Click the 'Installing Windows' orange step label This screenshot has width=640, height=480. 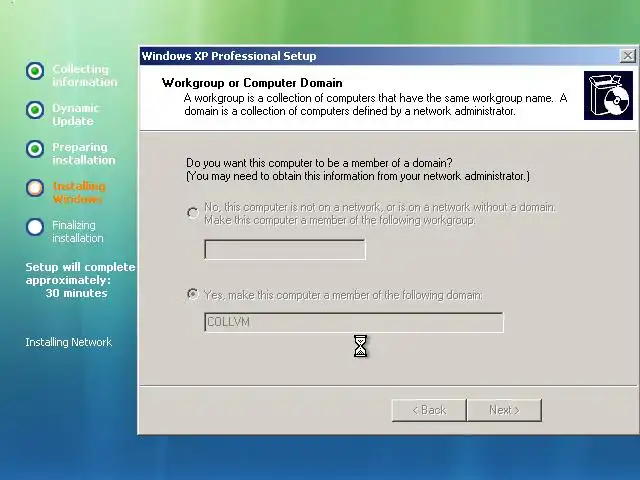click(79, 192)
